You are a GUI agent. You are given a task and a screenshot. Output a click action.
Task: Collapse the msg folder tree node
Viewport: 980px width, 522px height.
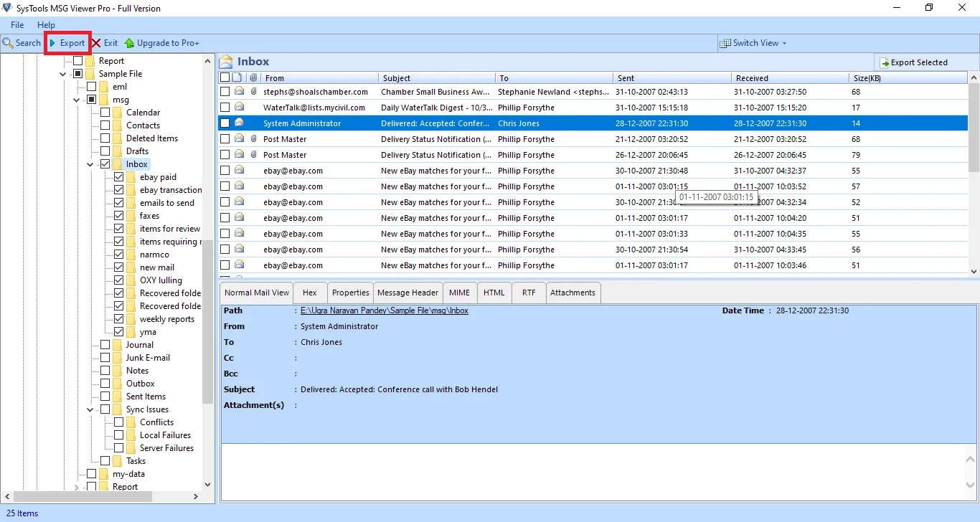(x=77, y=100)
